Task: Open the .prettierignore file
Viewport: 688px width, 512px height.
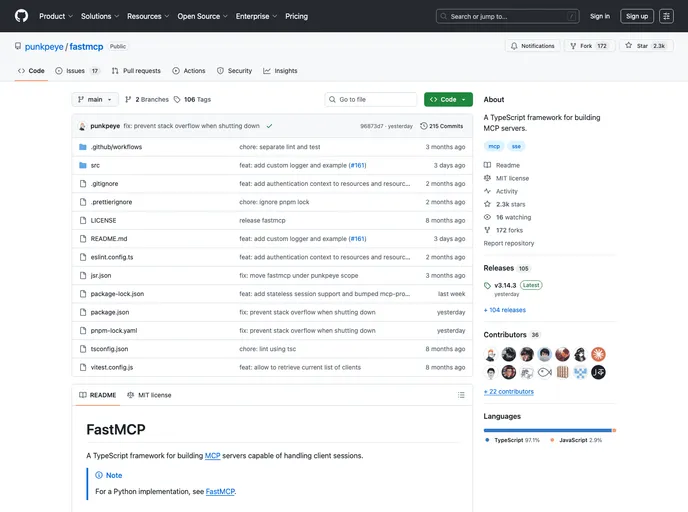Action: click(x=111, y=202)
